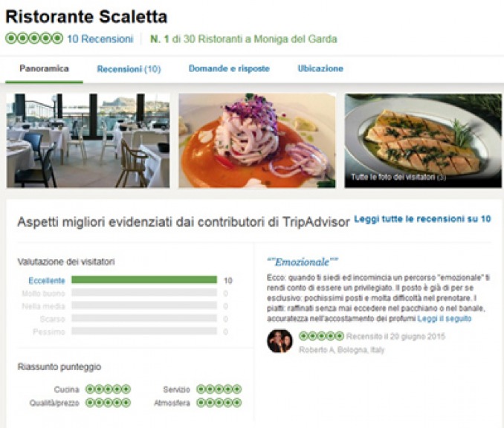Click Leggi tutte le recensioni su 10
Screen dimensions: 504x428
[x=422, y=218]
